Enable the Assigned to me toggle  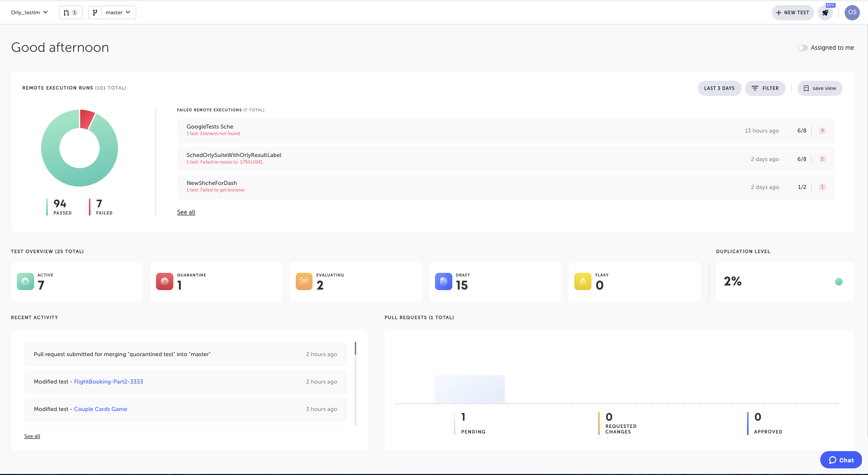(x=802, y=47)
